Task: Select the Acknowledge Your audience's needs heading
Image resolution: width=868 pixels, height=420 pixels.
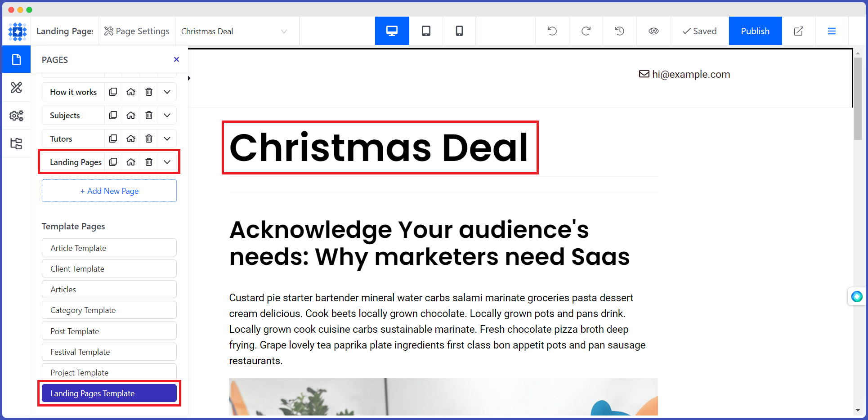Action: (429, 243)
